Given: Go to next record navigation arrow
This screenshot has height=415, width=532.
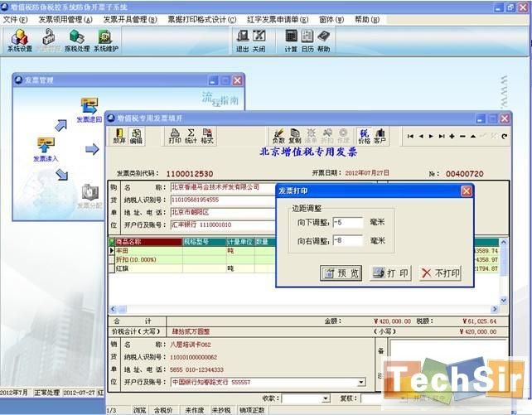Looking at the screenshot, I should tap(431, 137).
